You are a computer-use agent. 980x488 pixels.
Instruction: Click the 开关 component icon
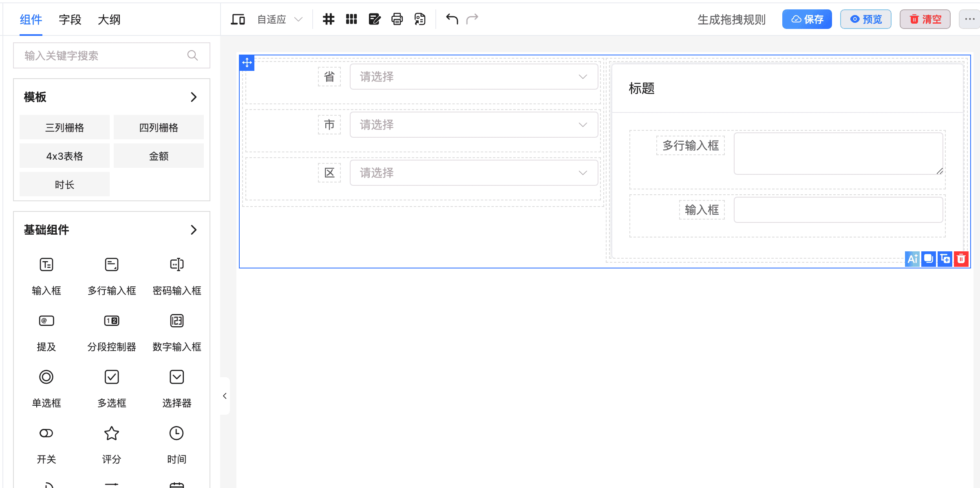coord(46,433)
